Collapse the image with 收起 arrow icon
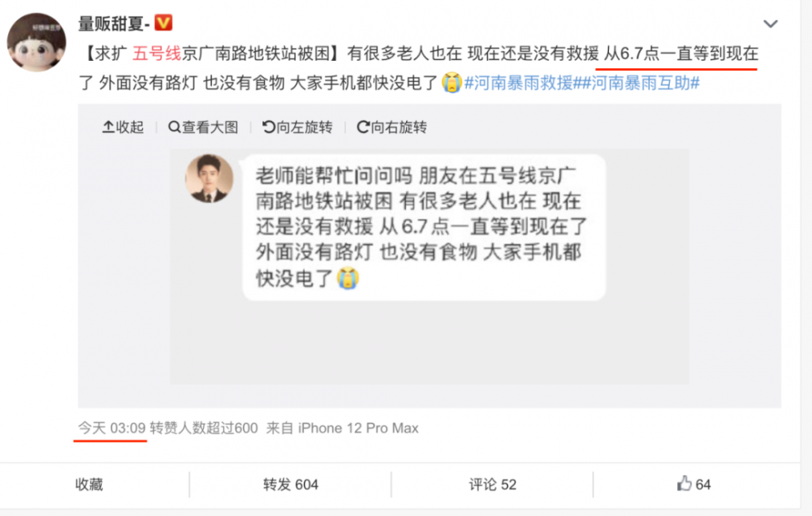The image size is (812, 516). (108, 127)
